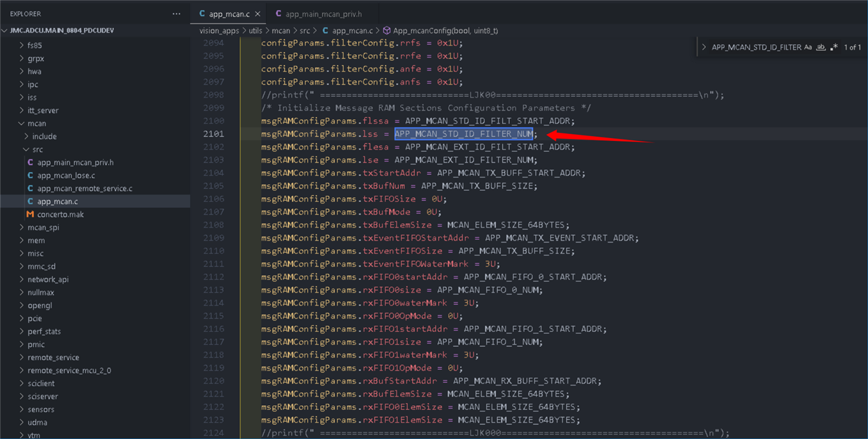Close the app_mcan.c editor tab
Viewport: 868px width, 439px height.
pyautogui.click(x=257, y=14)
